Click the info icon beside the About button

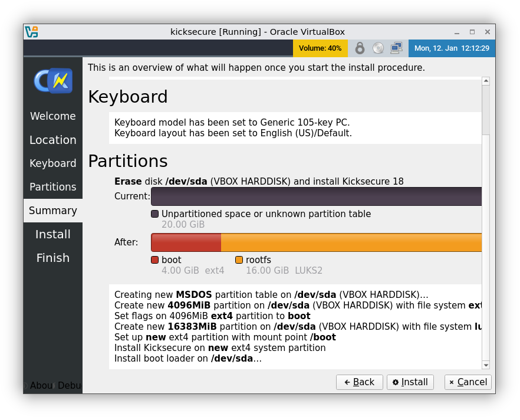tap(26, 385)
